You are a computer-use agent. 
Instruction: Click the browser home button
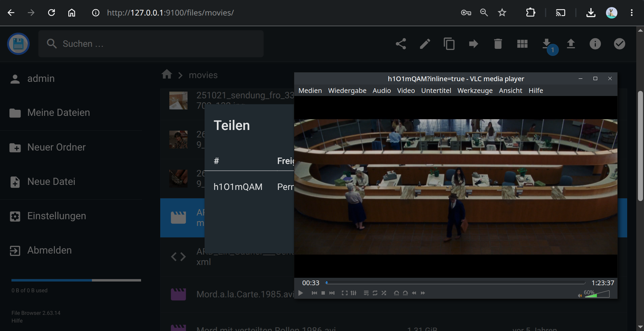72,13
